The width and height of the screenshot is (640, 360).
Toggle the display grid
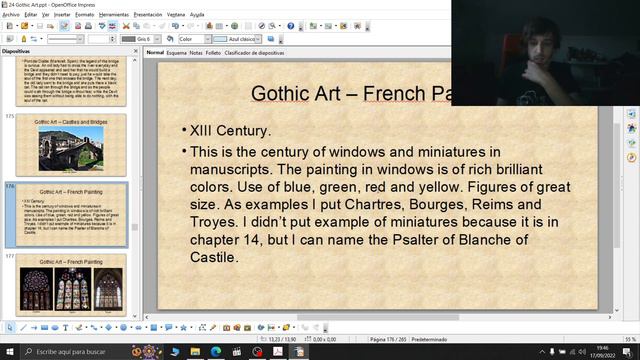pos(249,26)
